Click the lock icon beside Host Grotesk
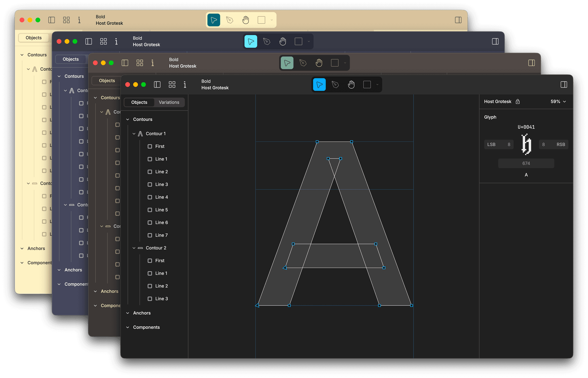Image resolution: width=588 pixels, height=378 pixels. 518,102
